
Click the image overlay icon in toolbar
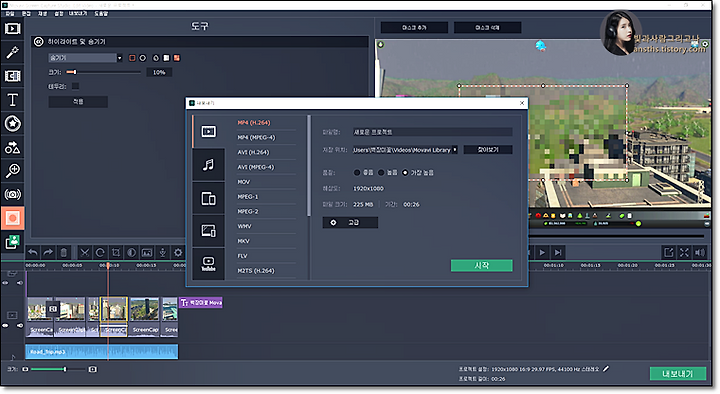click(147, 252)
